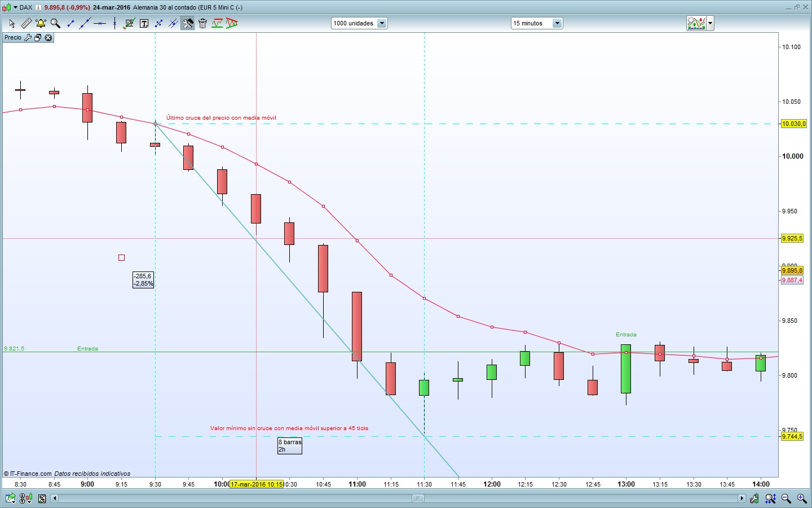This screenshot has width=812, height=508.
Task: Click the info icon beside DAX
Action: point(38,7)
